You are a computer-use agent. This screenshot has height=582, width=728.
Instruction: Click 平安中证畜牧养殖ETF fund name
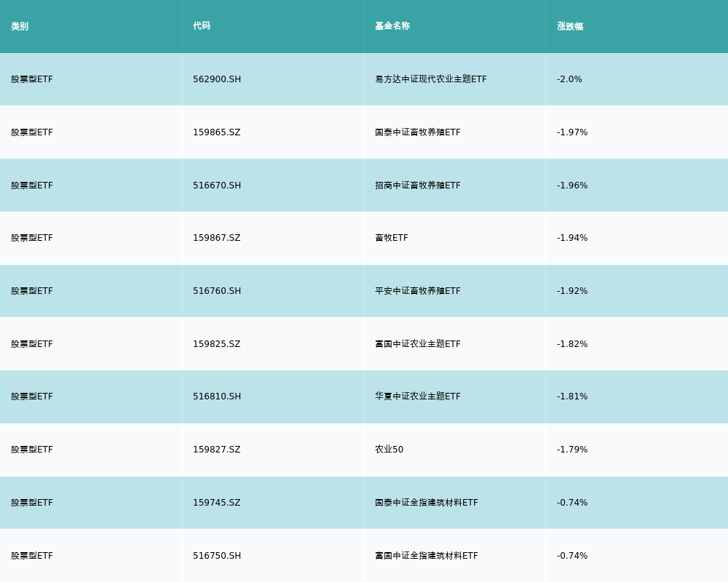coord(418,291)
